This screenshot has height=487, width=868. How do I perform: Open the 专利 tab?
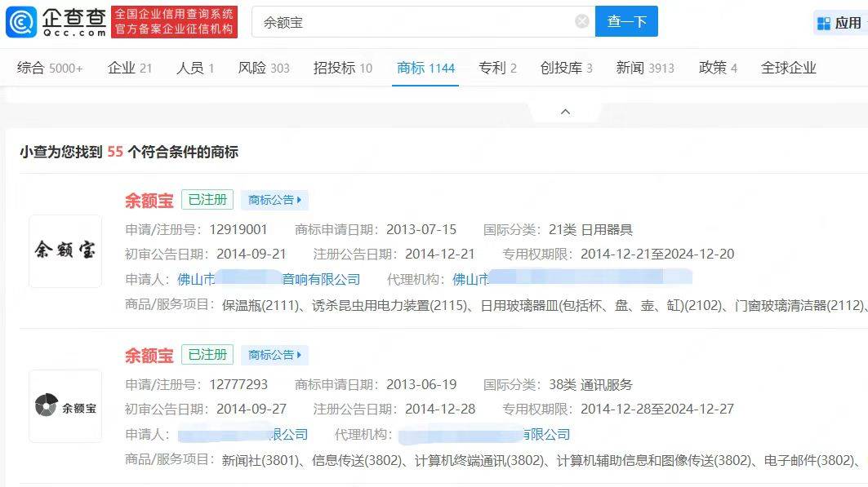496,69
